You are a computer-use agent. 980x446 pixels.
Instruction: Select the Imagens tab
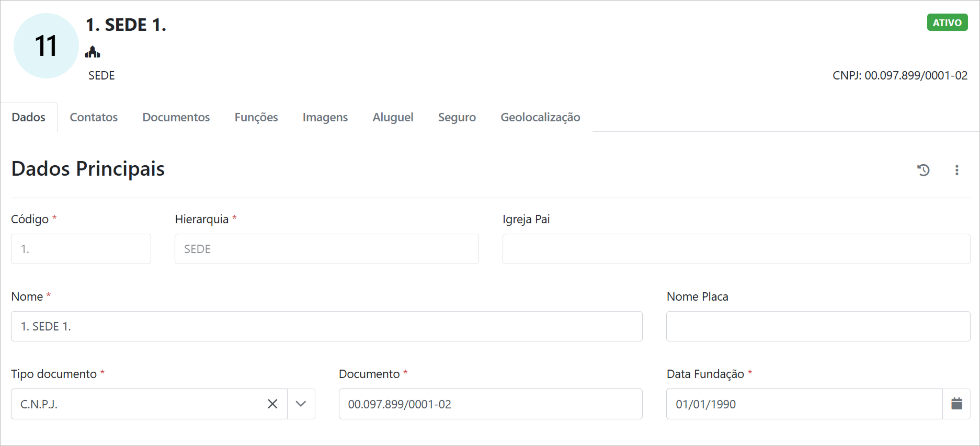(325, 117)
